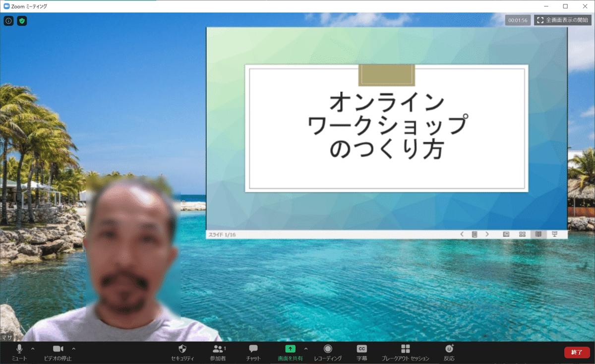View meeting information via the info icon
The image size is (595, 364).
tap(8, 21)
